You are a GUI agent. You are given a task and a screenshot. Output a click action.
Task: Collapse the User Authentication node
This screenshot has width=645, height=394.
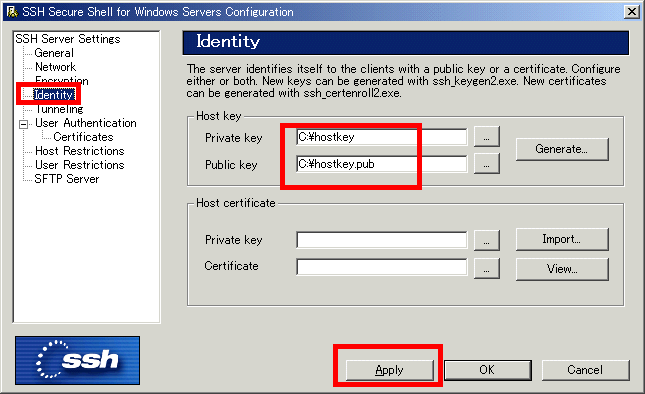24,124
